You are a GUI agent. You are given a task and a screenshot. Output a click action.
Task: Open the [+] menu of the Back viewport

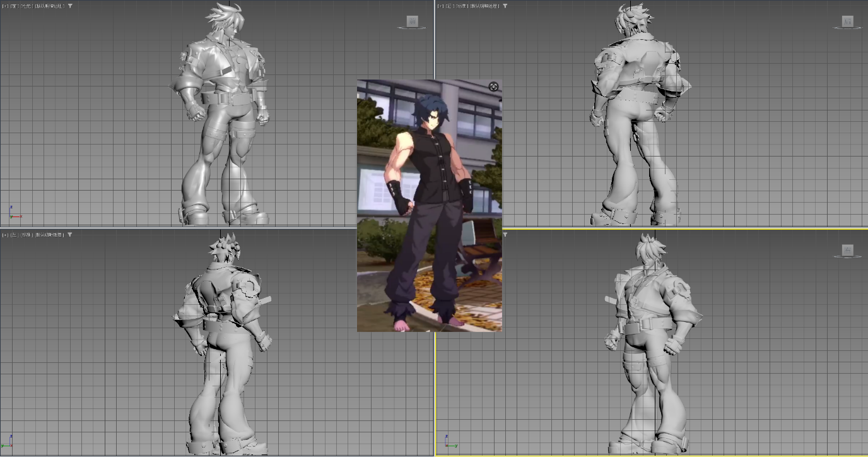tap(441, 5)
